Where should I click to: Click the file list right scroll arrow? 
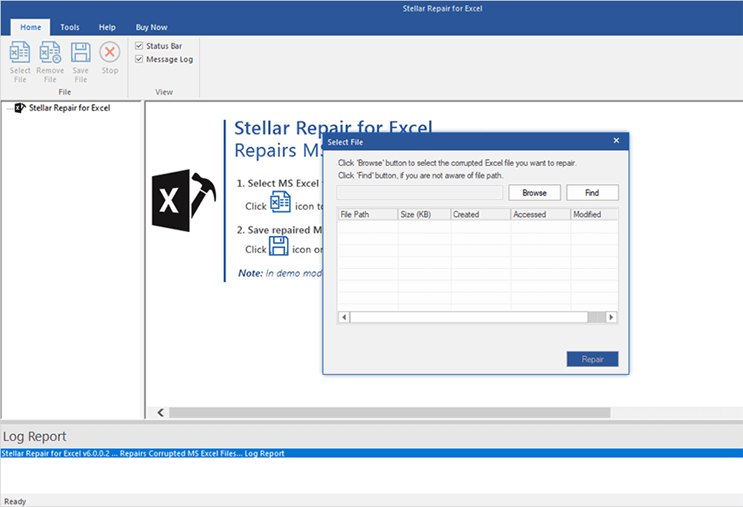[x=612, y=317]
